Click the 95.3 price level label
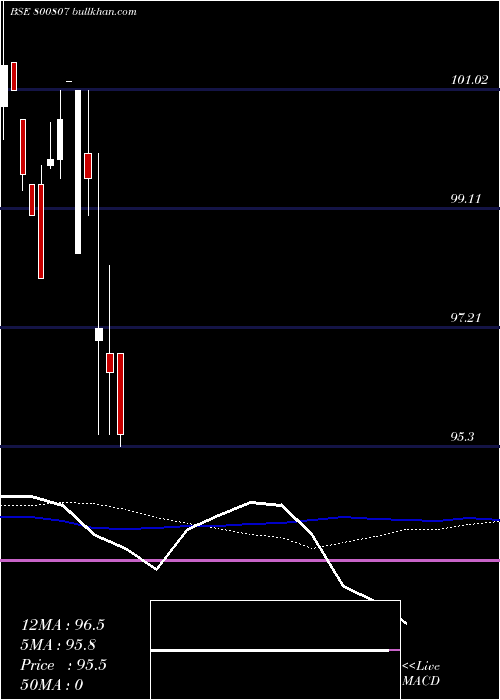 pos(462,437)
